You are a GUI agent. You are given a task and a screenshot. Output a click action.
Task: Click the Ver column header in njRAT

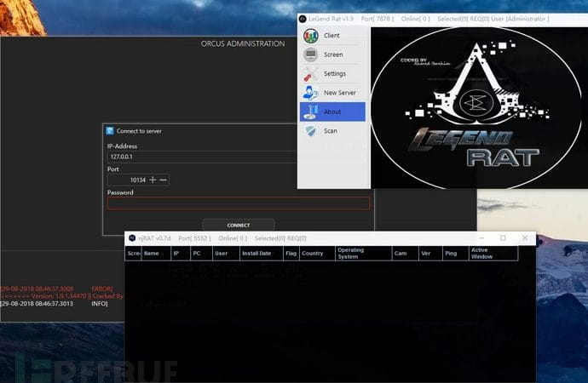[x=430, y=254]
